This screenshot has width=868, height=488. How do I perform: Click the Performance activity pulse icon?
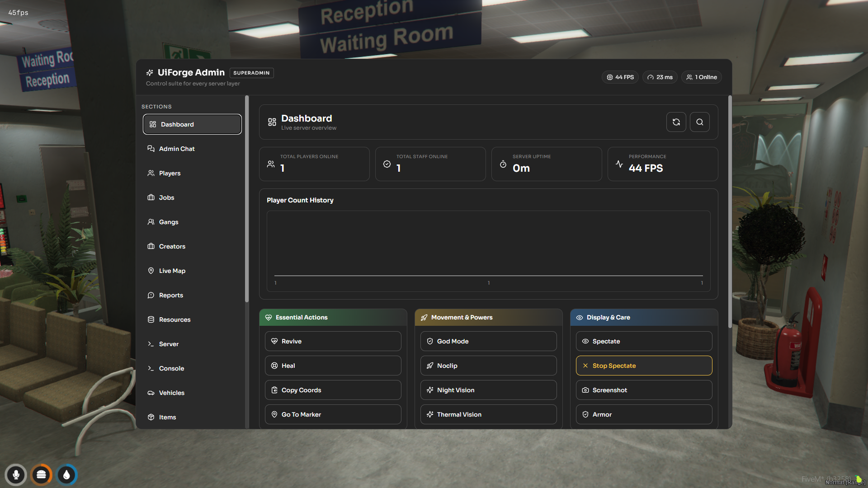click(619, 164)
